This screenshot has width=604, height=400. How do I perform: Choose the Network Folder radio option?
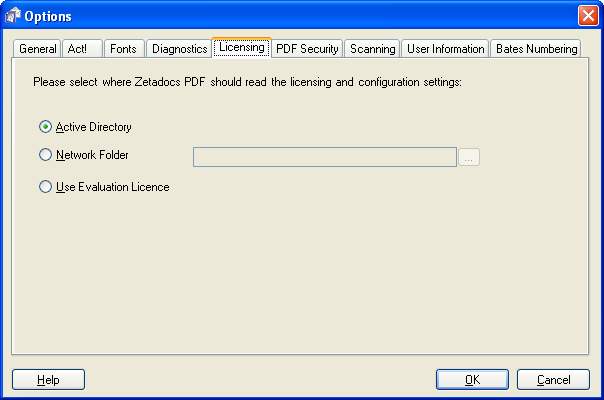(x=45, y=155)
